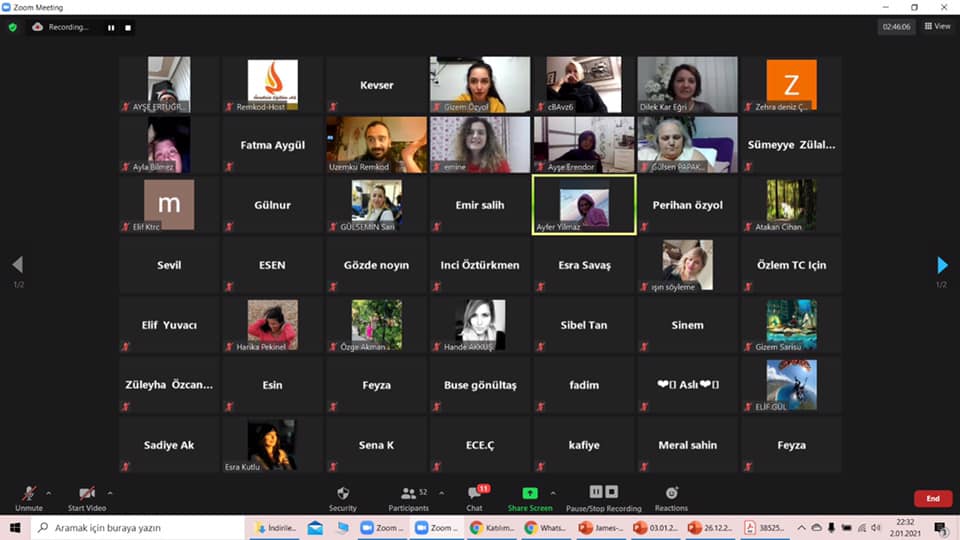Image resolution: width=960 pixels, height=540 pixels.
Task: Expand audio options arrow beside Unmute
Action: (49, 493)
